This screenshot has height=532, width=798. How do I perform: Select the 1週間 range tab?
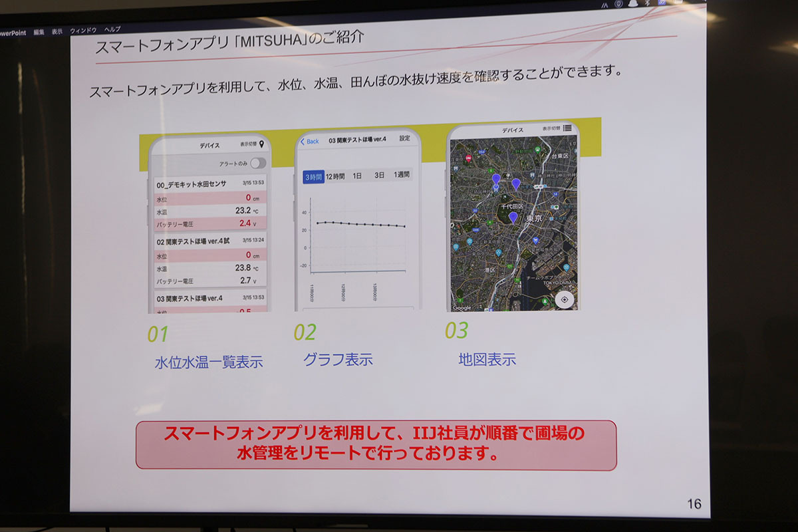[402, 174]
